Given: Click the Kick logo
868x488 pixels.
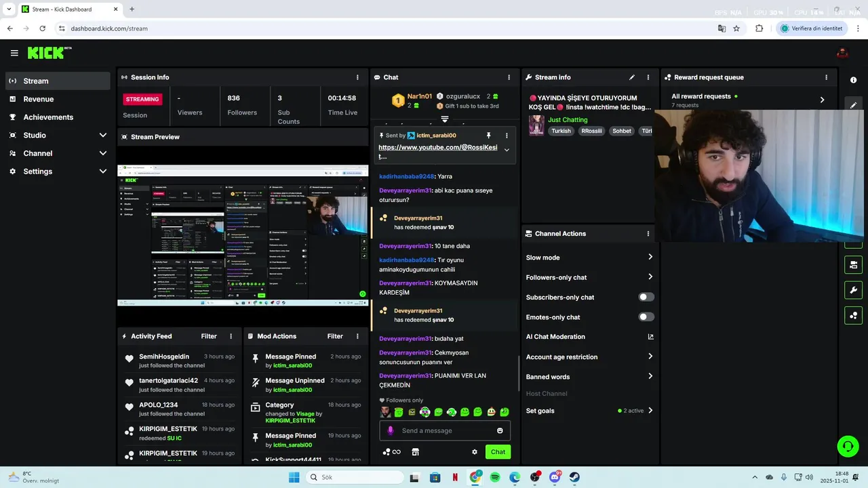Looking at the screenshot, I should tap(50, 53).
